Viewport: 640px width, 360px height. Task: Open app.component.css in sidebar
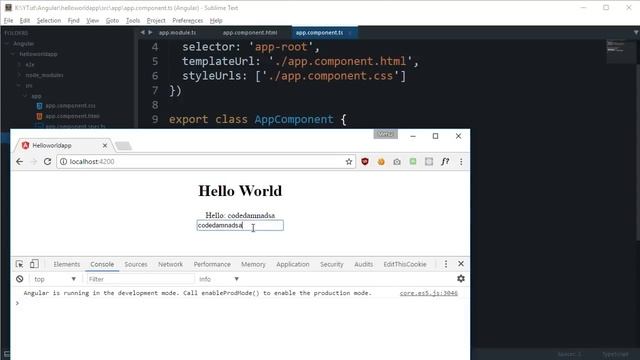point(70,106)
